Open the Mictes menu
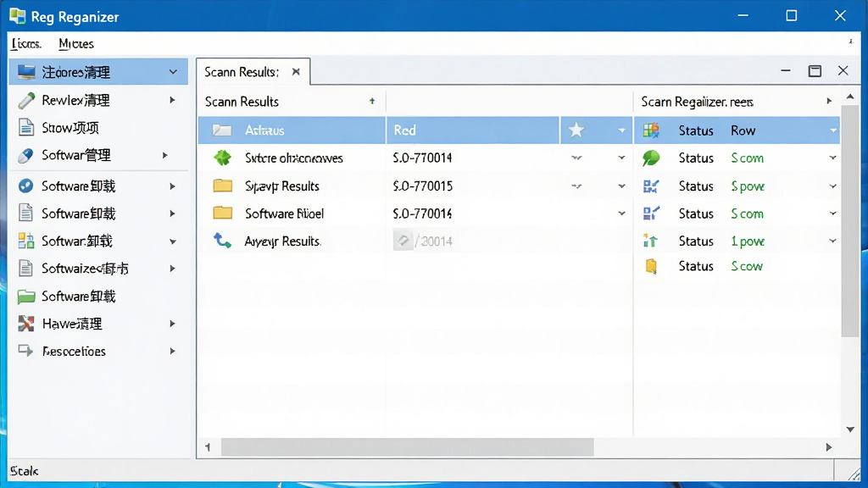This screenshot has width=868, height=488. (x=75, y=44)
